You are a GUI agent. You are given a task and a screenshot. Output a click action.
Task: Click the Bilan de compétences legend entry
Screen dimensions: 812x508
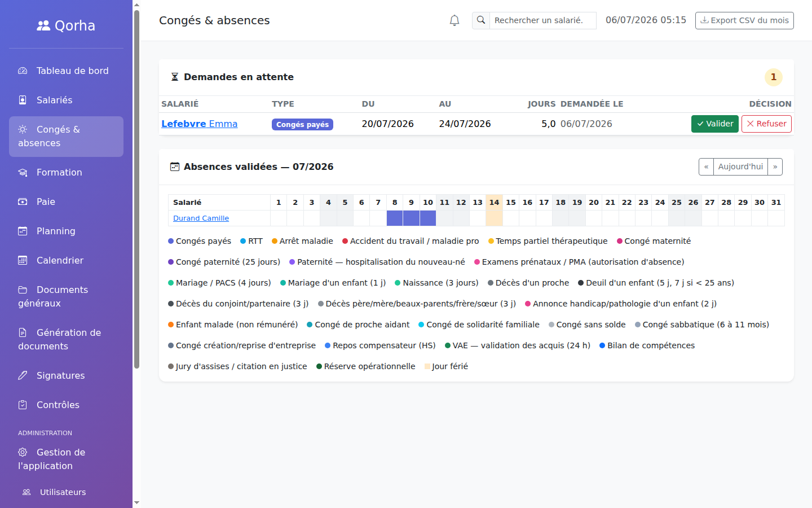coord(647,345)
